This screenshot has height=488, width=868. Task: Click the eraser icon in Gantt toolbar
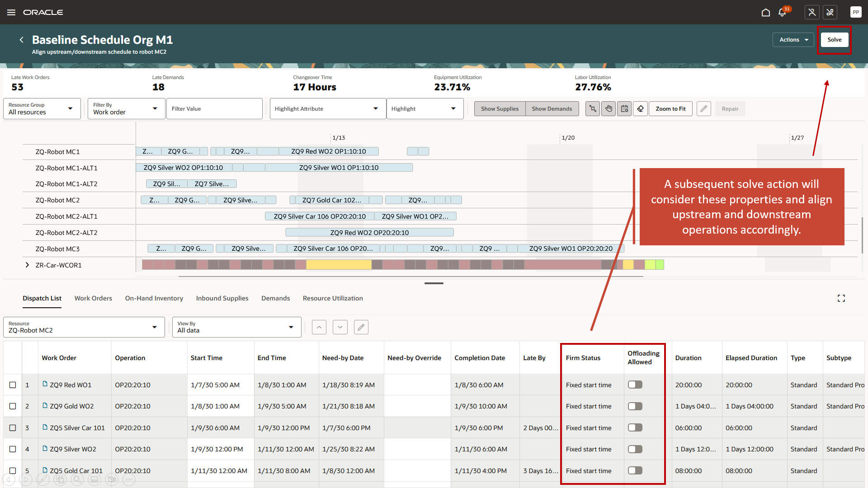coord(640,109)
